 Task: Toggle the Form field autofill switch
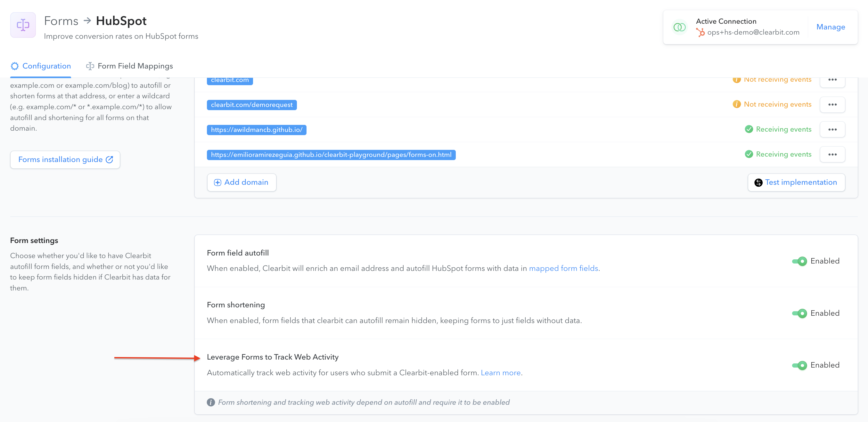[799, 261]
